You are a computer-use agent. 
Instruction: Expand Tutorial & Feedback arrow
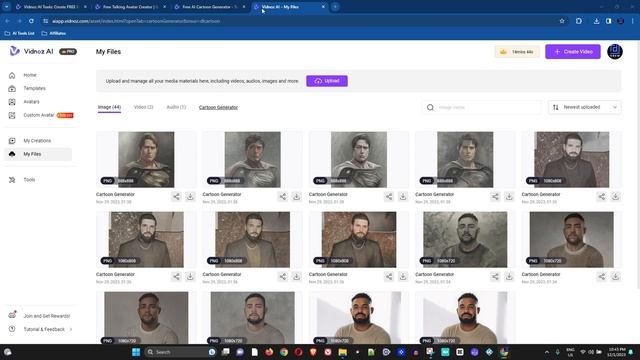click(71, 329)
